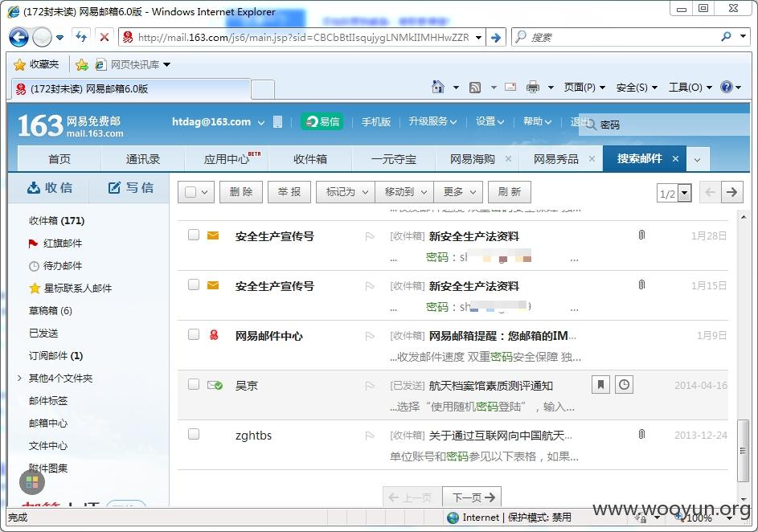Expand the 其他4个文件夹 folder group
Image resolution: width=758 pixels, height=532 pixels.
(20, 378)
